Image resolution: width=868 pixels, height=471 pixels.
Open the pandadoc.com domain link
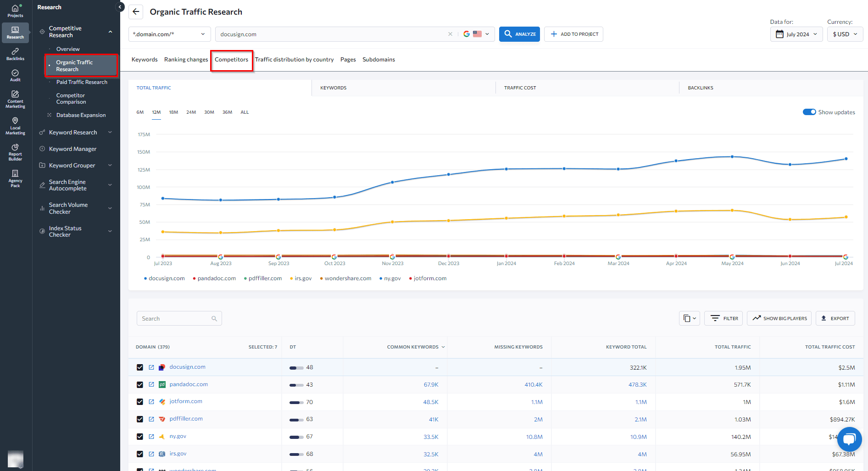coord(189,384)
